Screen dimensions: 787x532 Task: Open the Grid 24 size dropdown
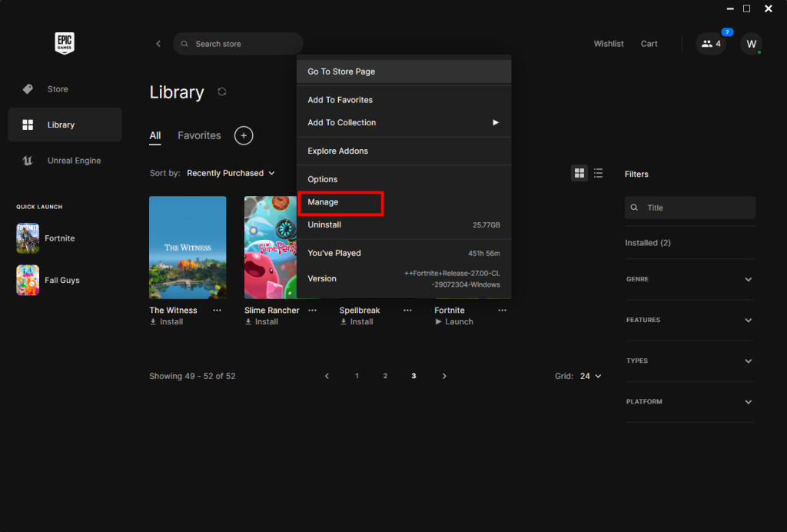[x=591, y=376]
